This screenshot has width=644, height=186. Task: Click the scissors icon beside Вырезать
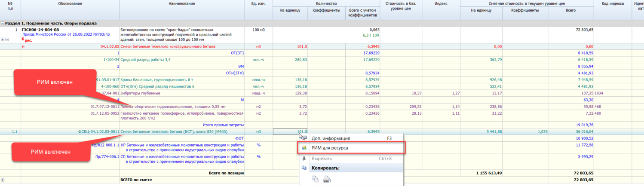pos(304,159)
